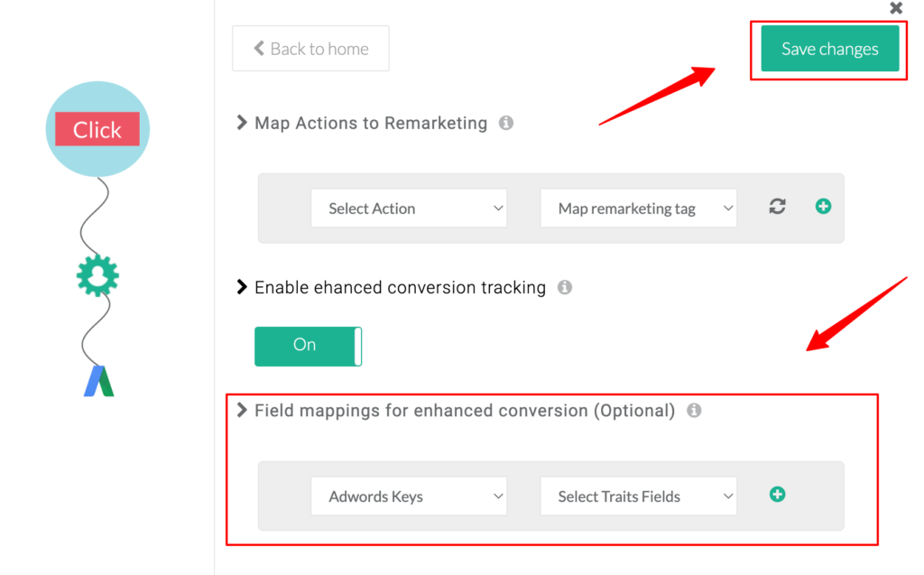Turn off the enhanced conversion tracking switch

tap(308, 346)
